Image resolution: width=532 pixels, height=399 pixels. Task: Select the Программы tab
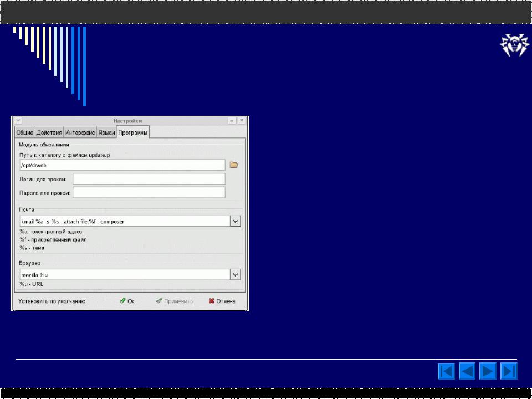[x=132, y=132]
